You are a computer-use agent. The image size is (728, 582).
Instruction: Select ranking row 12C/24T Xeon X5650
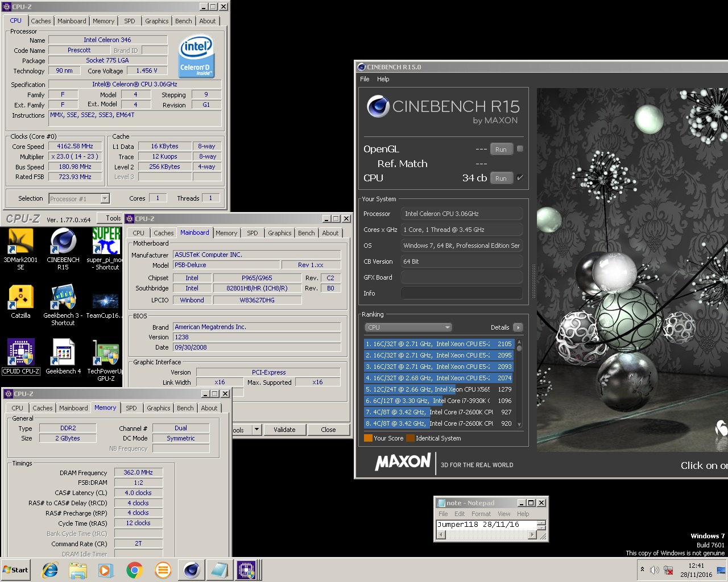(x=439, y=389)
